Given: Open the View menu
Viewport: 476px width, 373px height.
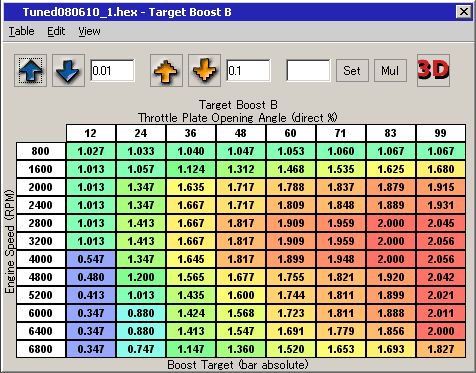Looking at the screenshot, I should click(x=89, y=31).
